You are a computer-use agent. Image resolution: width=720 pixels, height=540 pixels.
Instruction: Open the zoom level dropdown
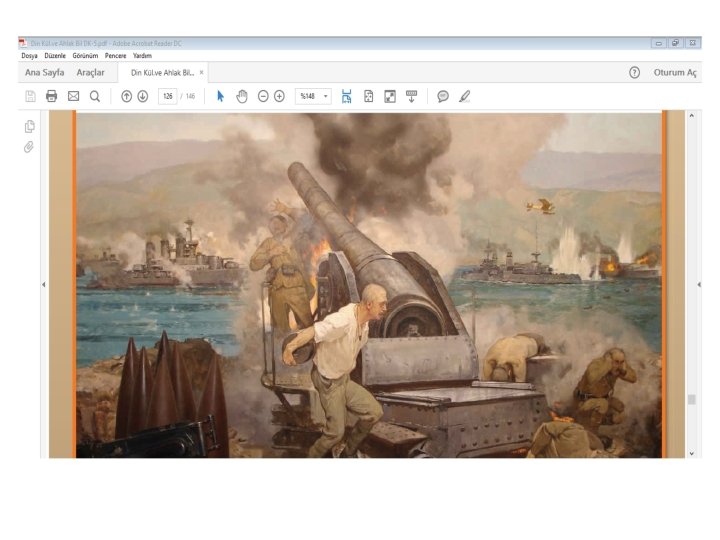[x=326, y=96]
